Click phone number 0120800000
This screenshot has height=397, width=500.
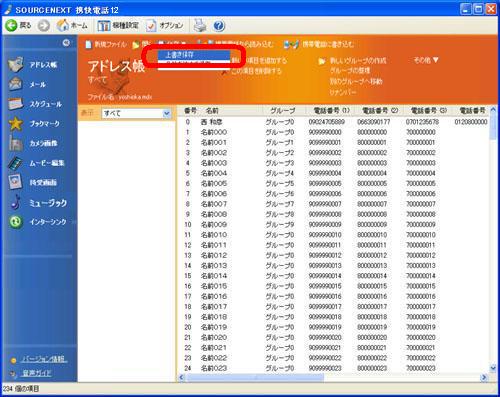(471, 122)
